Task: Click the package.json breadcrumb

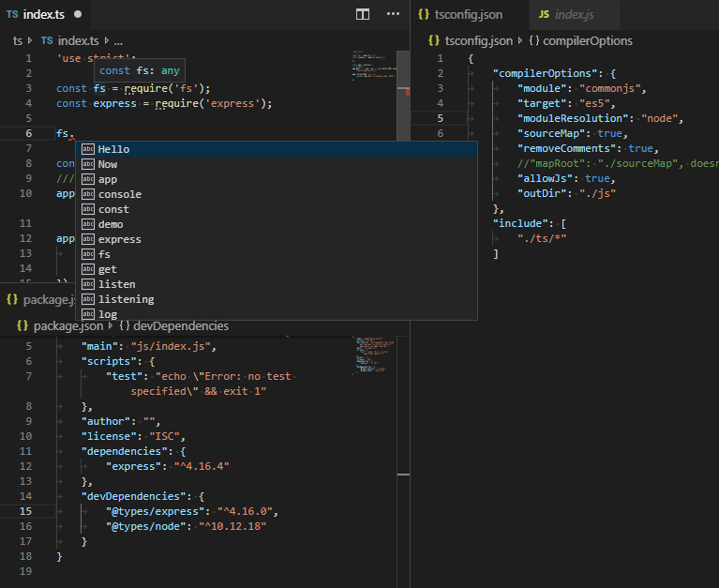Action: pyautogui.click(x=60, y=326)
